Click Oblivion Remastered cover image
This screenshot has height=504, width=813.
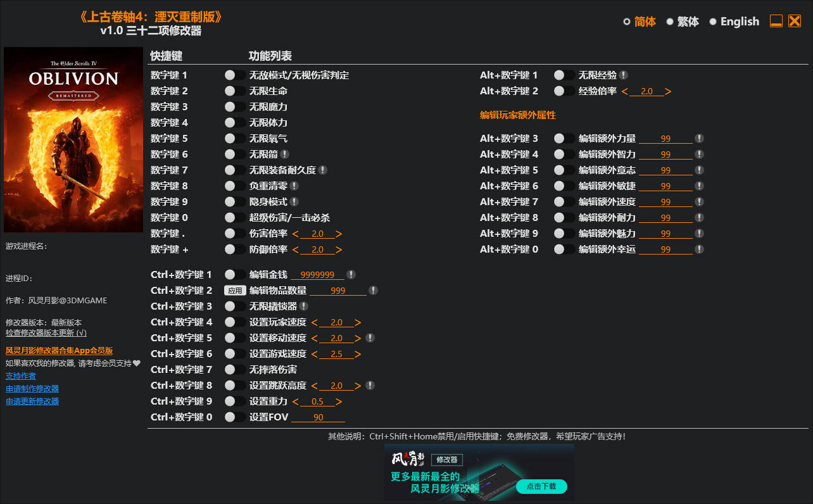point(73,139)
